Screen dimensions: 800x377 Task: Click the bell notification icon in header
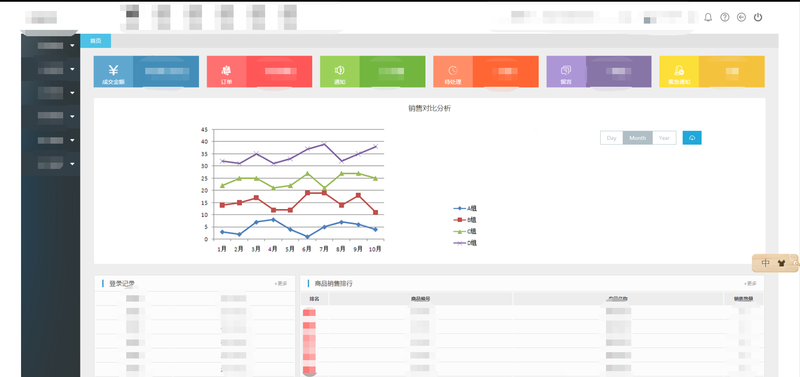click(x=708, y=17)
